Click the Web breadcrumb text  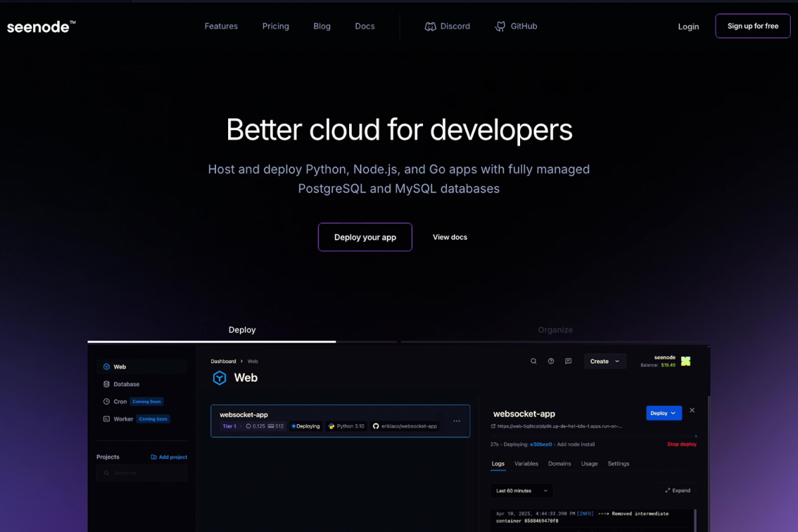click(253, 361)
